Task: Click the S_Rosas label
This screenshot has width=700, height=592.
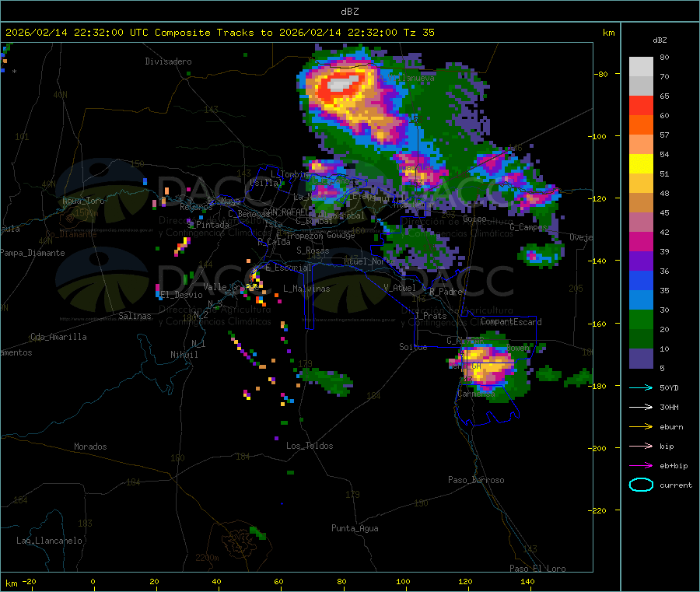Action: click(x=313, y=250)
